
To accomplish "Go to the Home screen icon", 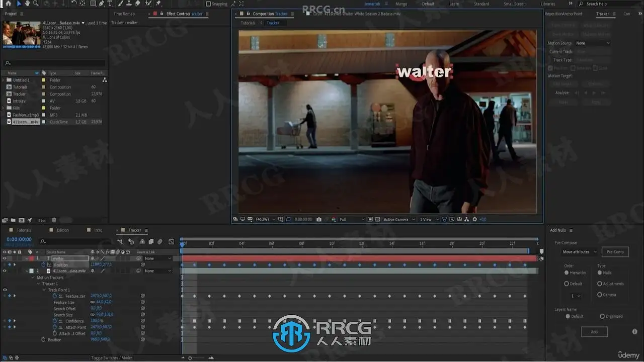I will coord(8,4).
